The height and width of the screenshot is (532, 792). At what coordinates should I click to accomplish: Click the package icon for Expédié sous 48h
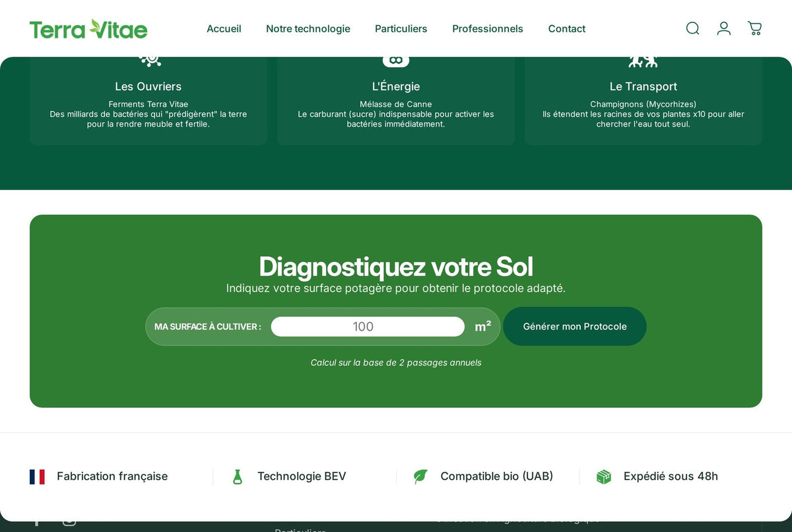pos(604,477)
